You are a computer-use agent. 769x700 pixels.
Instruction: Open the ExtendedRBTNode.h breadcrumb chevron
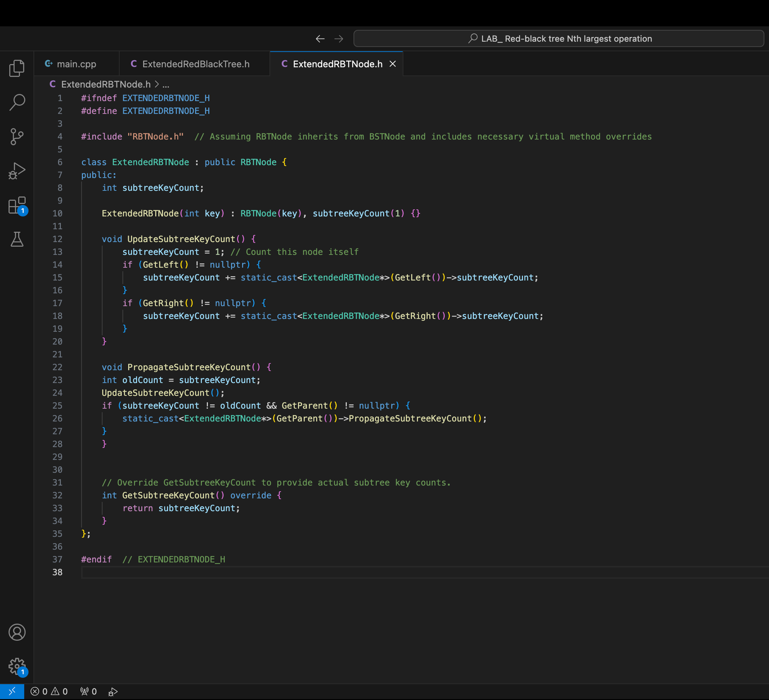156,84
